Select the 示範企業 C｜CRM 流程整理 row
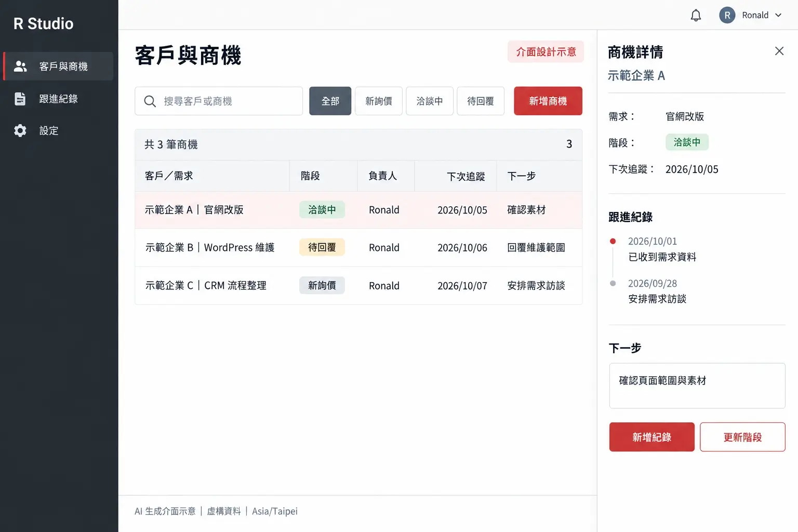This screenshot has width=798, height=532. click(x=358, y=286)
